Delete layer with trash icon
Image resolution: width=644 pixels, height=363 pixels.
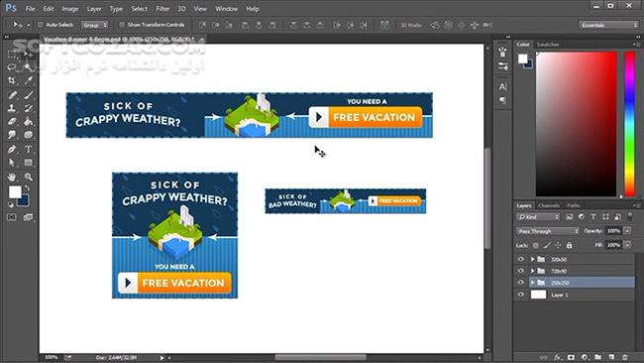(625, 357)
